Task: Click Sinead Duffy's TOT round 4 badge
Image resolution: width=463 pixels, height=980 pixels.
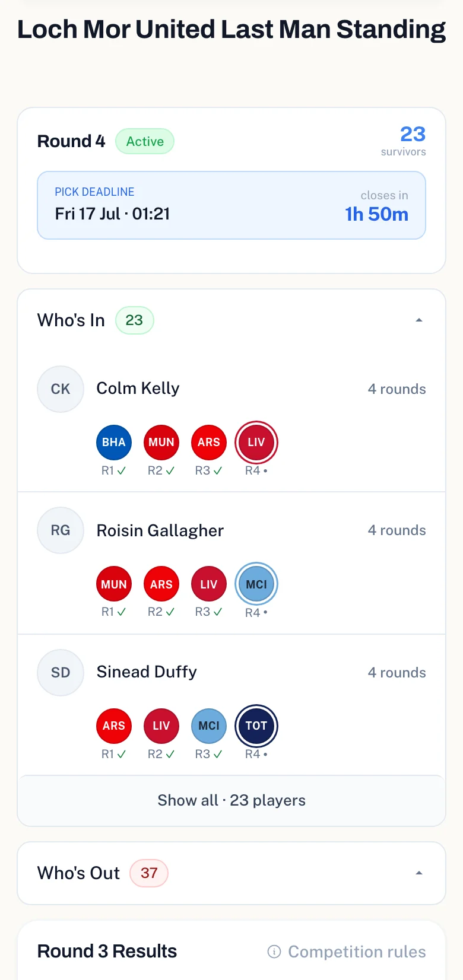Action: [256, 726]
